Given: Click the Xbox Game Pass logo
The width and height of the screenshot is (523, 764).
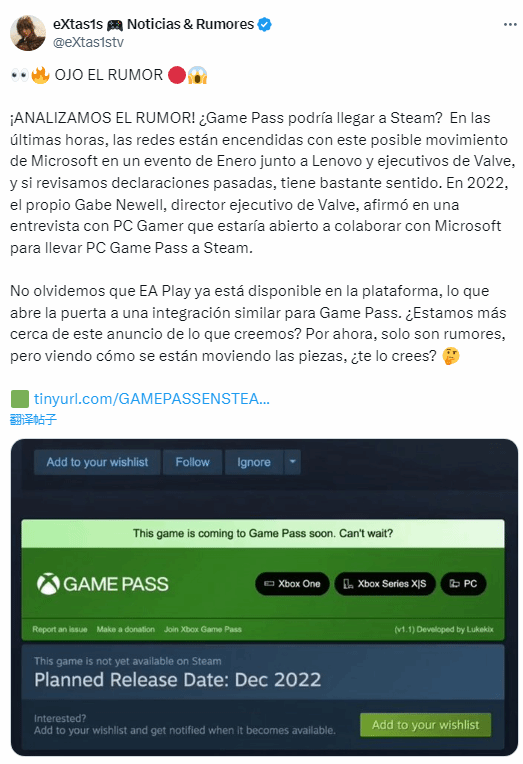Looking at the screenshot, I should (x=103, y=584).
